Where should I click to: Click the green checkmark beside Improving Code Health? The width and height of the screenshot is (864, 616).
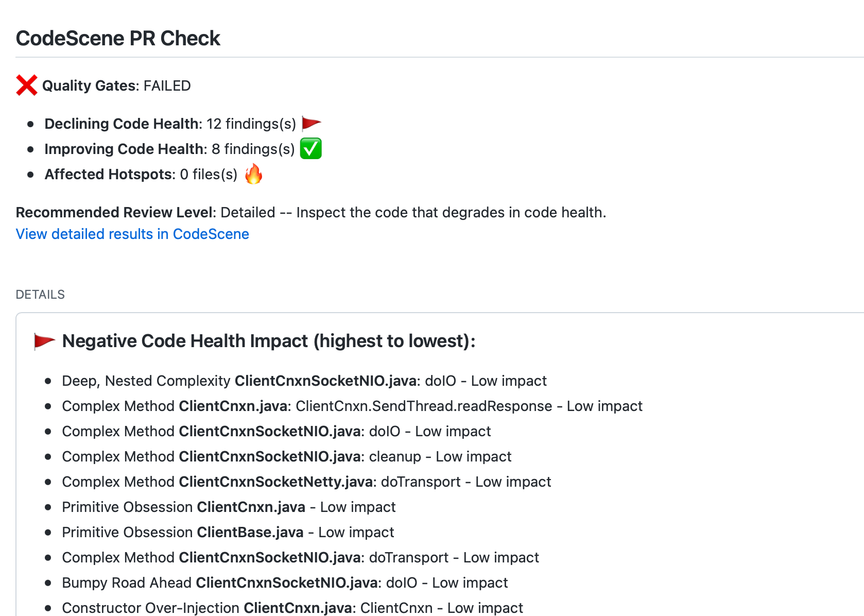point(310,149)
